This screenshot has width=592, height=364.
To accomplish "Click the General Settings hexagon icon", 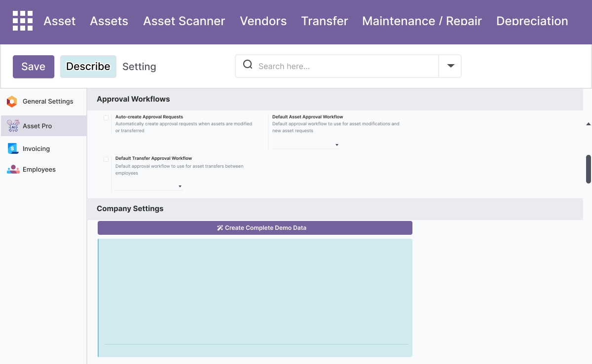I will click(12, 102).
